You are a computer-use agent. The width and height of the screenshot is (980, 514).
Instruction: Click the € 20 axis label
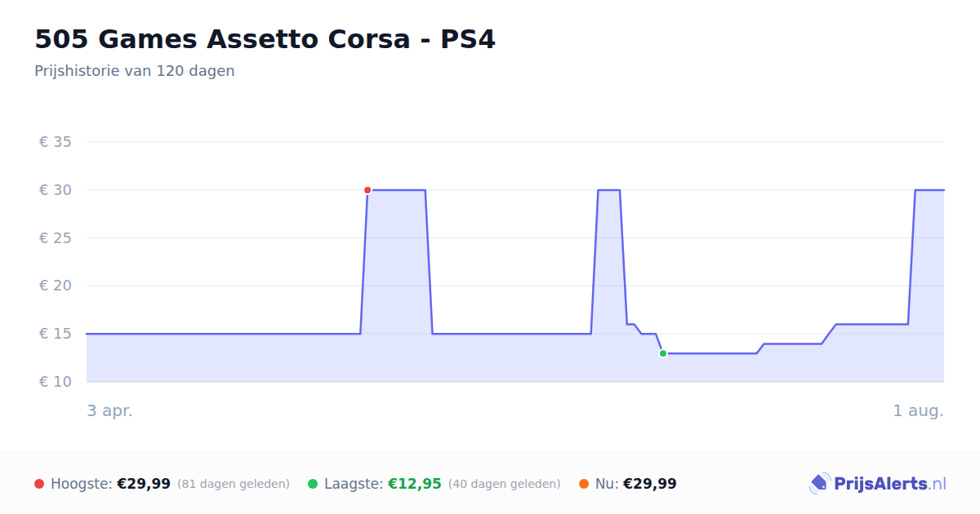pyautogui.click(x=56, y=286)
